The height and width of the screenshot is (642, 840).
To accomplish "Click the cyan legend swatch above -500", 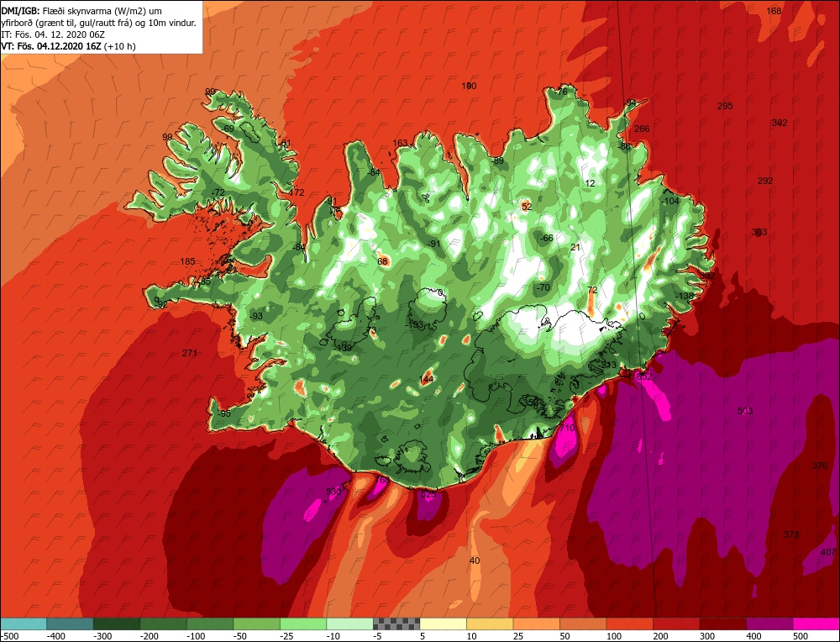I will [x=24, y=624].
